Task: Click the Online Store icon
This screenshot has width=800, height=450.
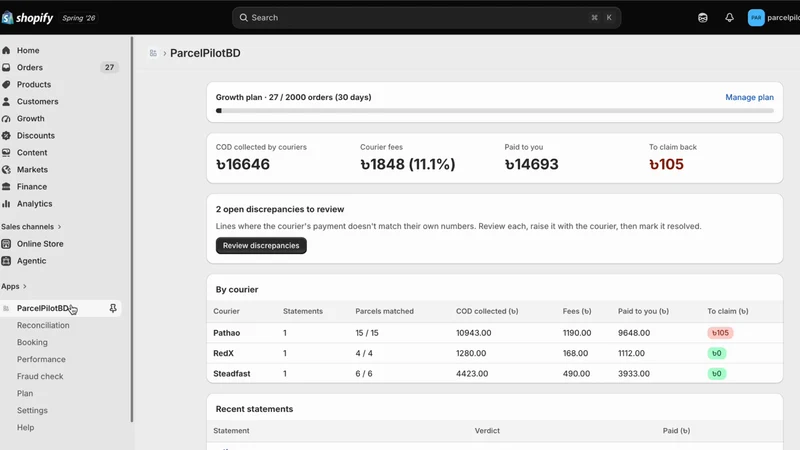Action: coord(6,244)
